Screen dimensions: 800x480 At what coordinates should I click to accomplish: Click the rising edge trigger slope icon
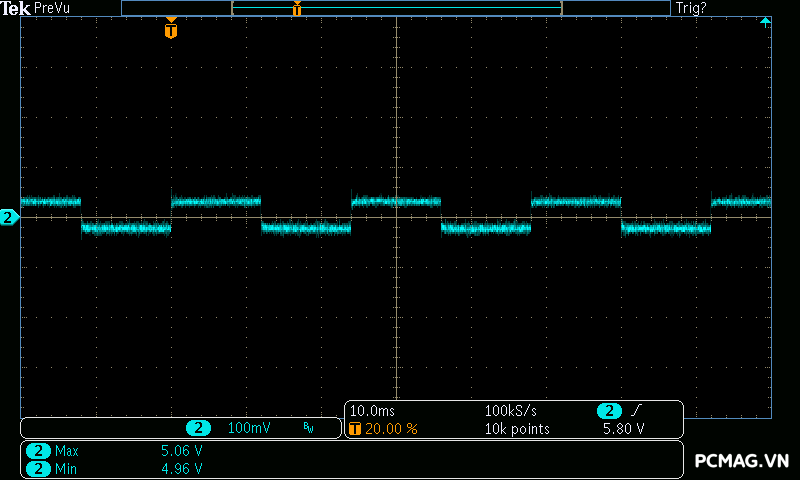[637, 411]
